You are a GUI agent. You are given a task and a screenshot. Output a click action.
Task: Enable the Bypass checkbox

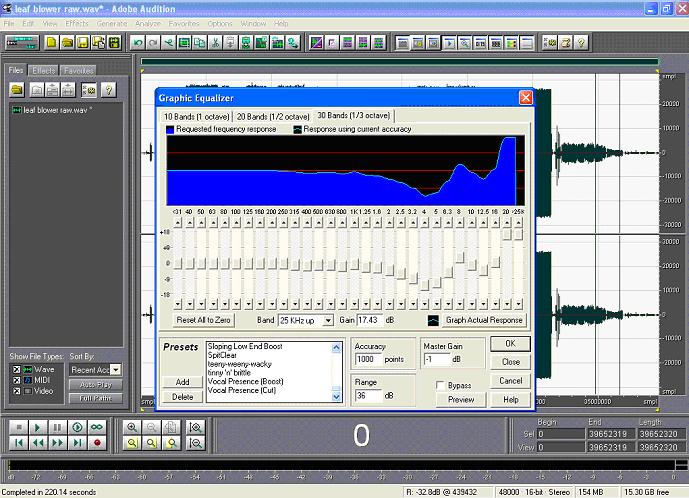pyautogui.click(x=440, y=385)
